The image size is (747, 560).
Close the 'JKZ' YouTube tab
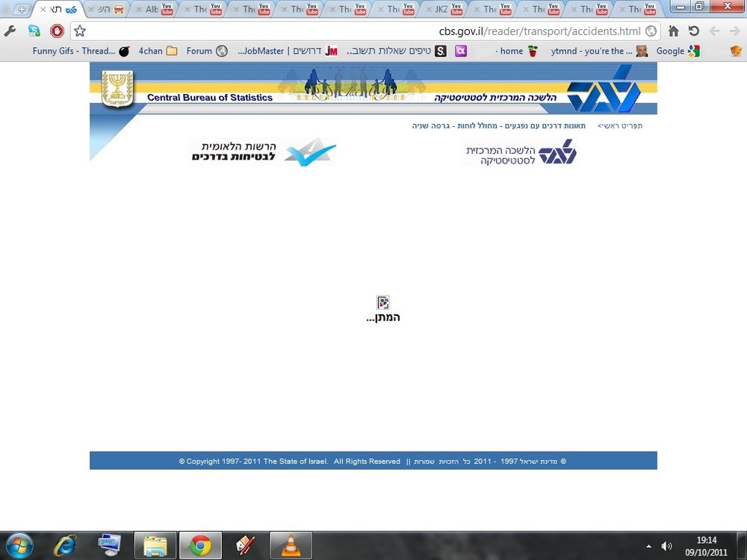tap(428, 10)
